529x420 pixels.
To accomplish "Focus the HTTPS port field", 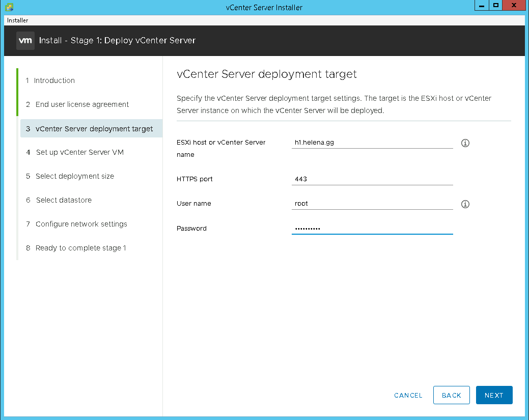I will click(372, 179).
